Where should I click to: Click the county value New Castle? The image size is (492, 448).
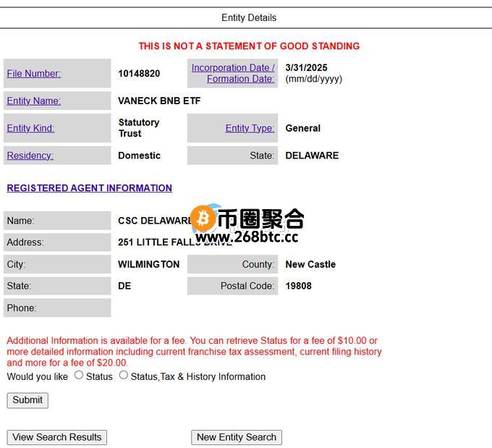(310, 264)
